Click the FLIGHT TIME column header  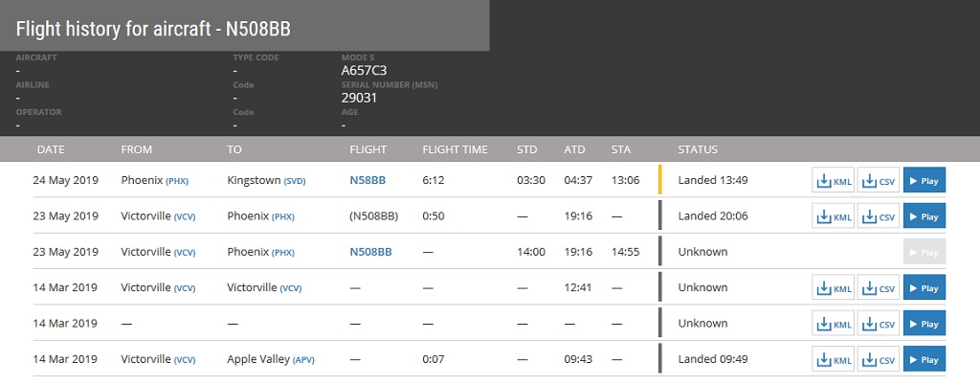coord(455,149)
